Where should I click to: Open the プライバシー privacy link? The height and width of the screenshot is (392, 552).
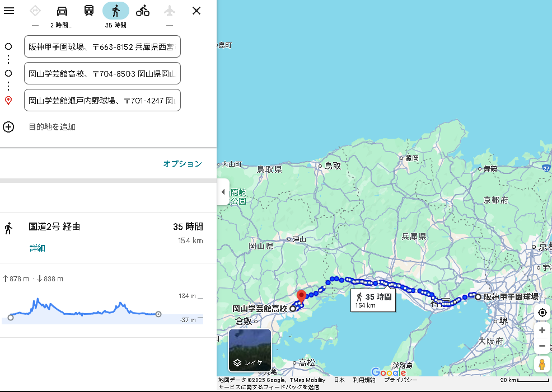tap(401, 380)
